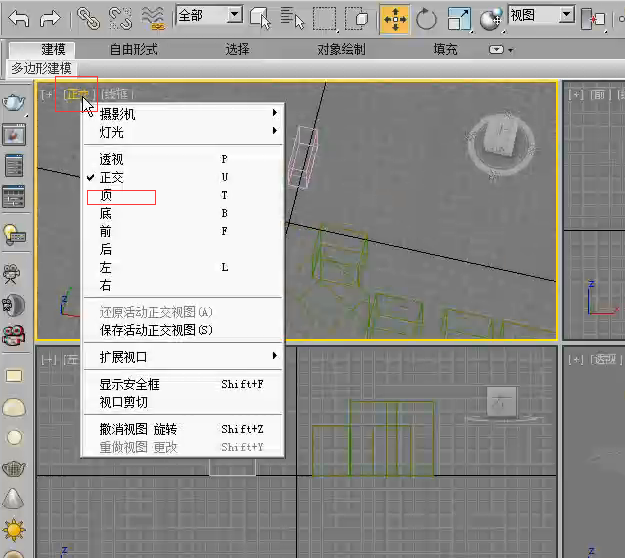Choose 右 view from the menu
Viewport: 625px width, 558px height.
pyautogui.click(x=183, y=285)
